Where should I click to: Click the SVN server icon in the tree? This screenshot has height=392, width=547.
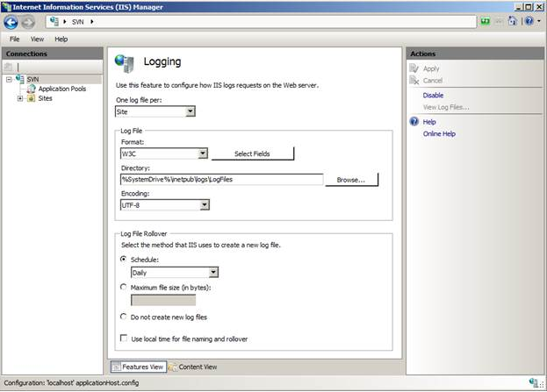(x=20, y=79)
